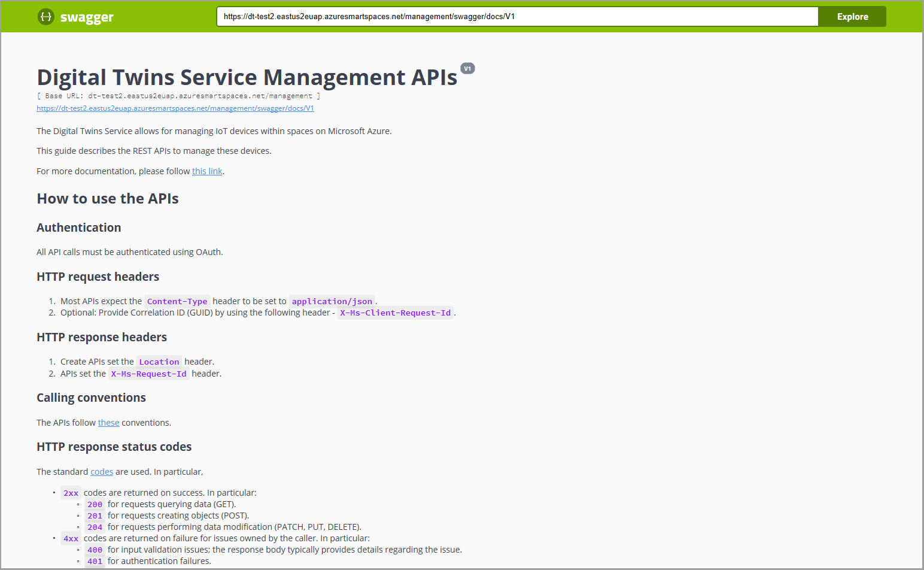
Task: Click the Explore button
Action: click(852, 17)
